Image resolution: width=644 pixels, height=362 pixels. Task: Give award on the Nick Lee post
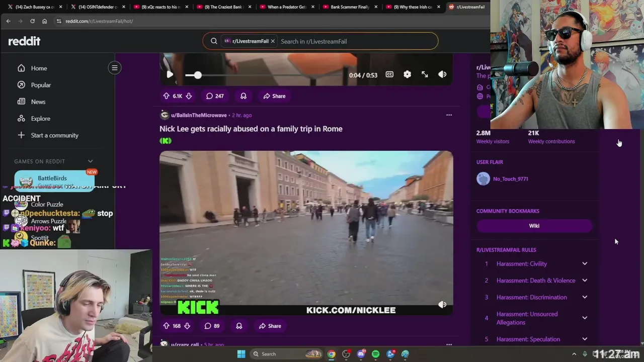(x=239, y=326)
